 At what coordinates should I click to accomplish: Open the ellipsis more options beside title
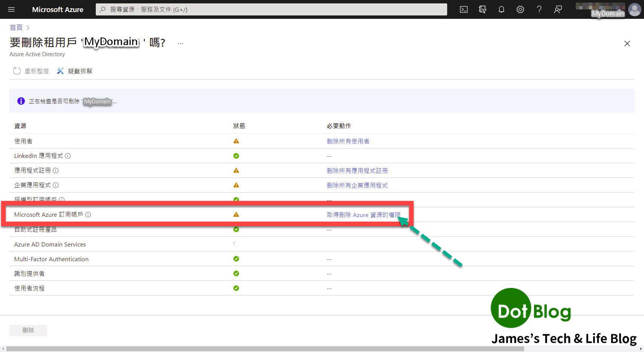click(x=181, y=43)
